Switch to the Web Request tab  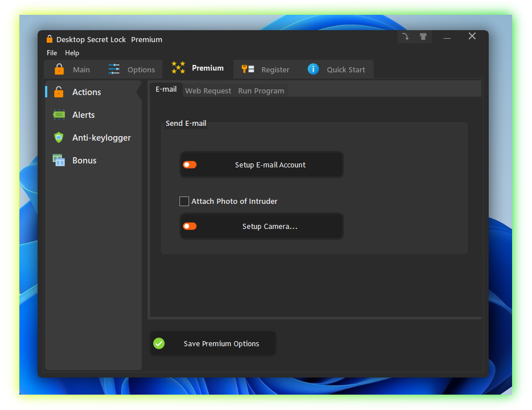(x=208, y=91)
